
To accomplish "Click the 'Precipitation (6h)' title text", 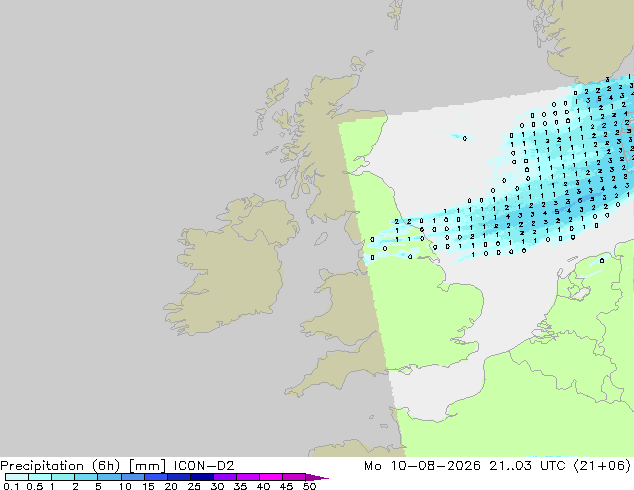I will [60, 466].
